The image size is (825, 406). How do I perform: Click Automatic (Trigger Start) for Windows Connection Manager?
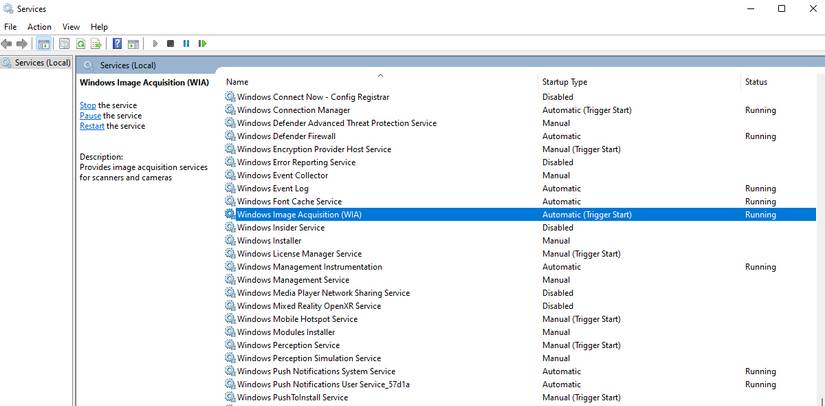pyautogui.click(x=587, y=110)
